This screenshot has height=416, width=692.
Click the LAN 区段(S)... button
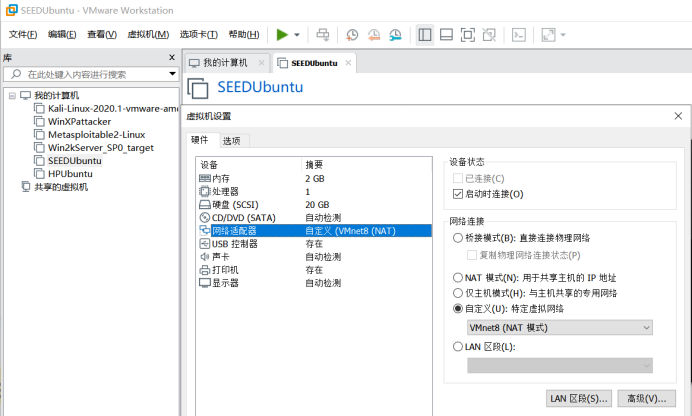point(579,399)
